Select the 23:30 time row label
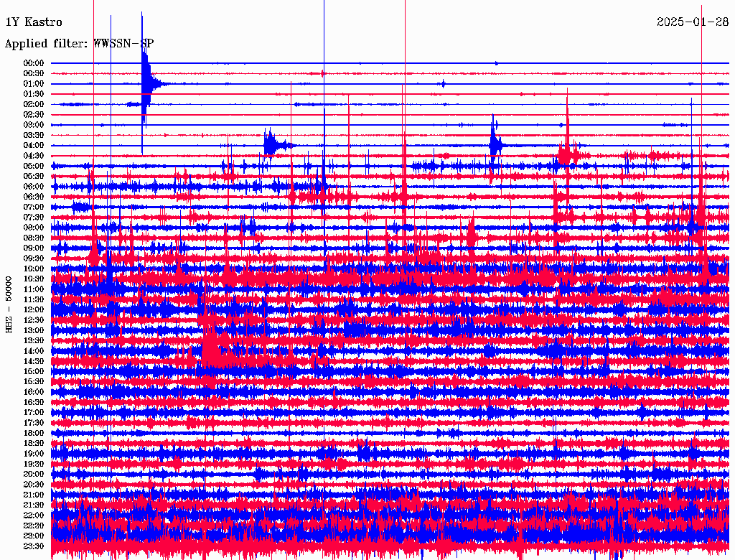 [x=34, y=546]
